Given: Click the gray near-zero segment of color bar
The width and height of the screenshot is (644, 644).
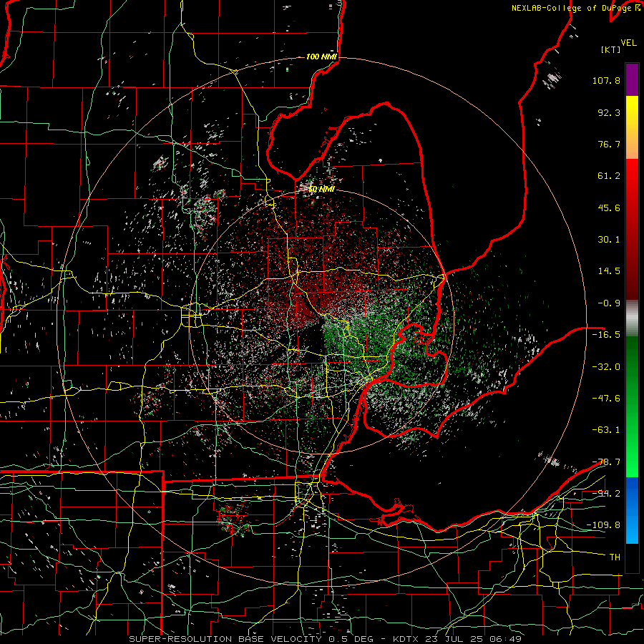Looking at the screenshot, I should point(632,318).
